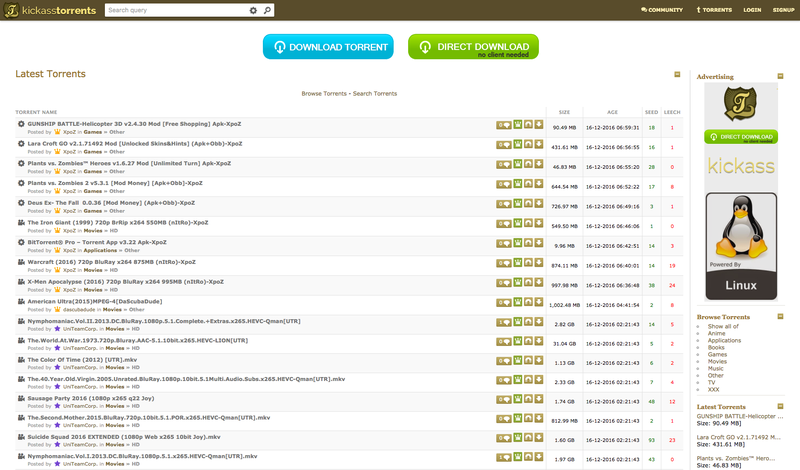800x470 pixels.
Task: Download Suicide Squad 2016 EXTENDED torrent file
Action: click(539, 438)
